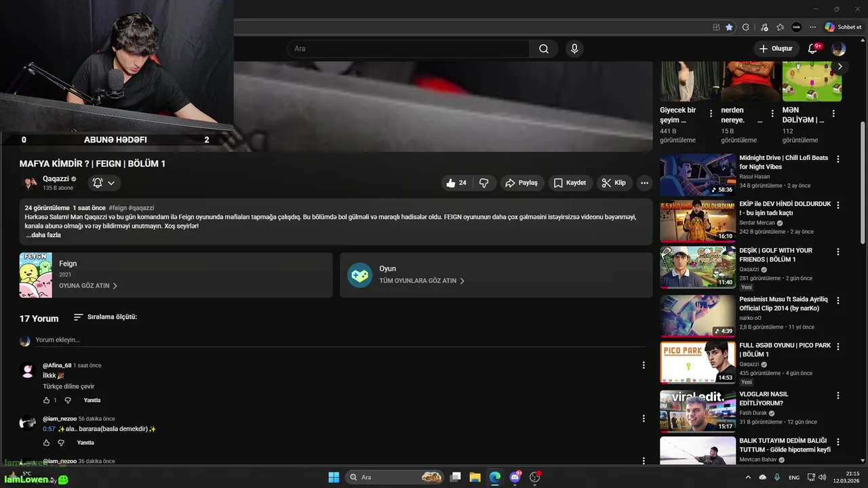
Task: Open the Feign game card thumbnail
Action: click(36, 275)
